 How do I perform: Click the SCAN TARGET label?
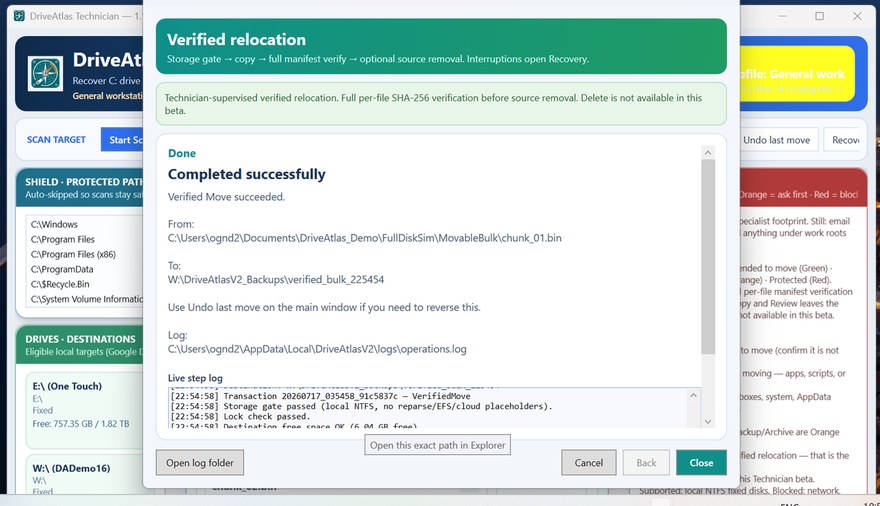pyautogui.click(x=56, y=140)
